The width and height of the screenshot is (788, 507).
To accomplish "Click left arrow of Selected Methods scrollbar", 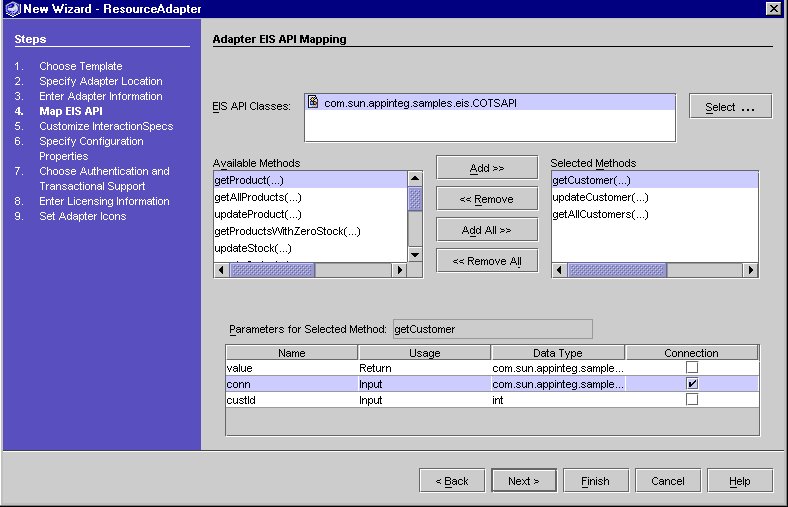I will click(559, 270).
